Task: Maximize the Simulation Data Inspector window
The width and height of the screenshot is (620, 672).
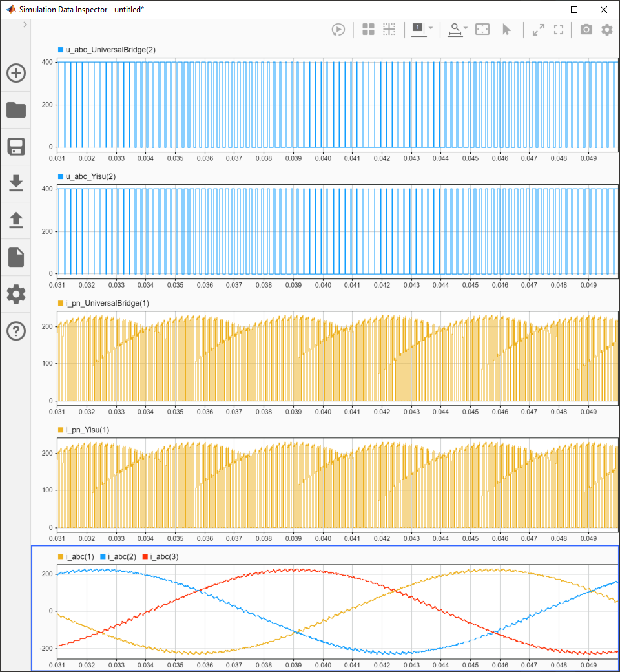Action: pos(574,10)
